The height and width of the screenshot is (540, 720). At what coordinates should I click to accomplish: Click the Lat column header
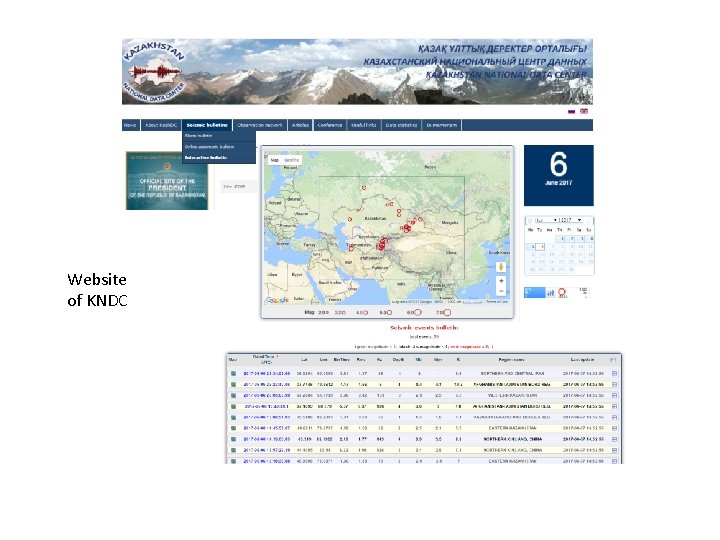click(304, 360)
